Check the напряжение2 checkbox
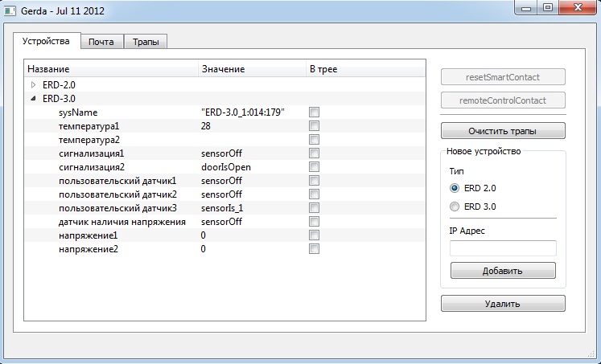The width and height of the screenshot is (601, 364). [x=315, y=249]
